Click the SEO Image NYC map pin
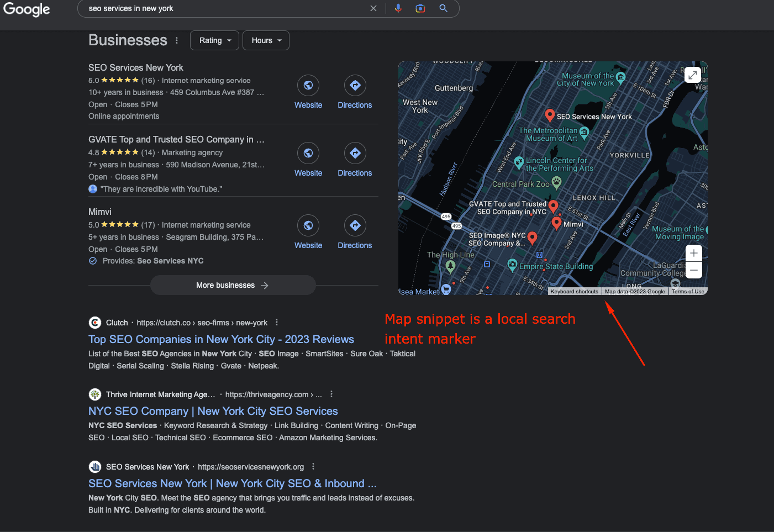Image resolution: width=774 pixels, height=532 pixels. coord(533,238)
